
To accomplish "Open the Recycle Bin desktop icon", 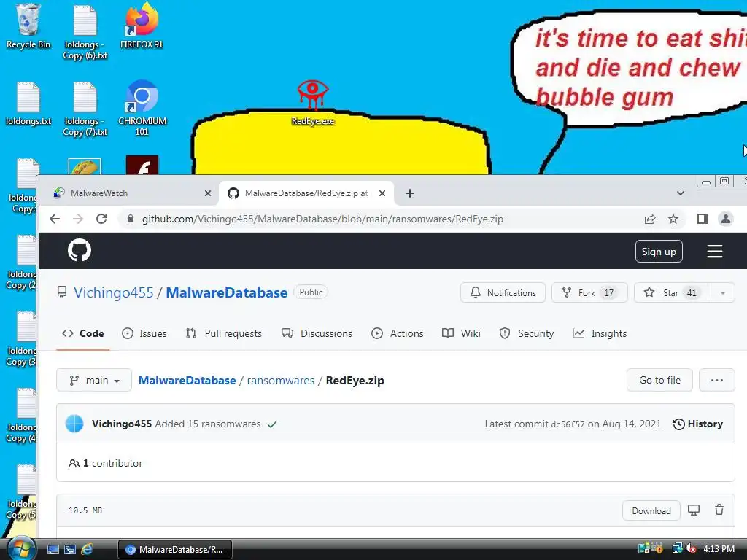I will (28, 27).
